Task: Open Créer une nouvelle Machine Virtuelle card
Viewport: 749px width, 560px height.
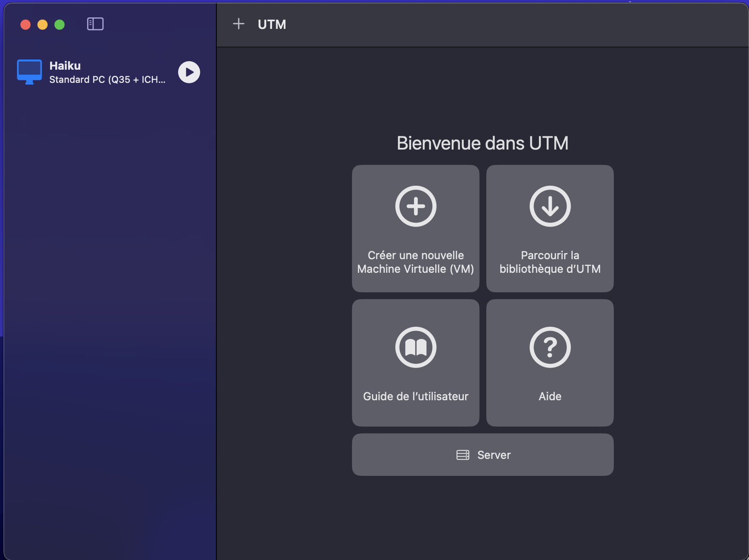Action: tap(416, 229)
